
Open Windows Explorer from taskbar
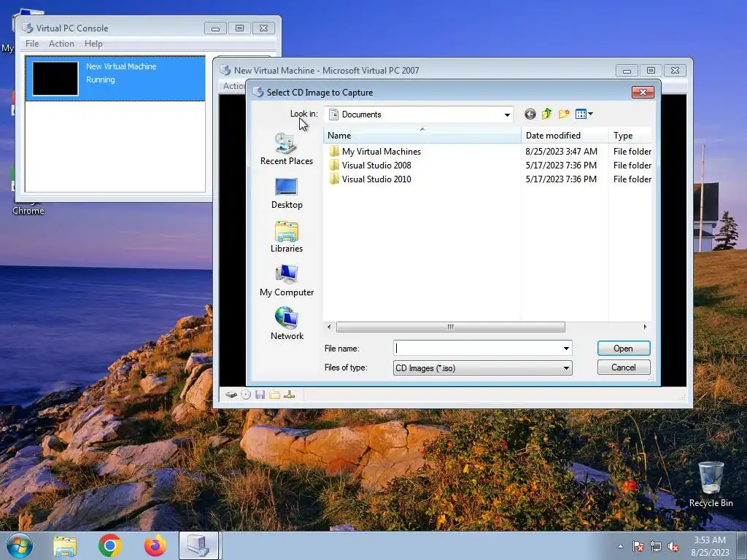point(65,546)
